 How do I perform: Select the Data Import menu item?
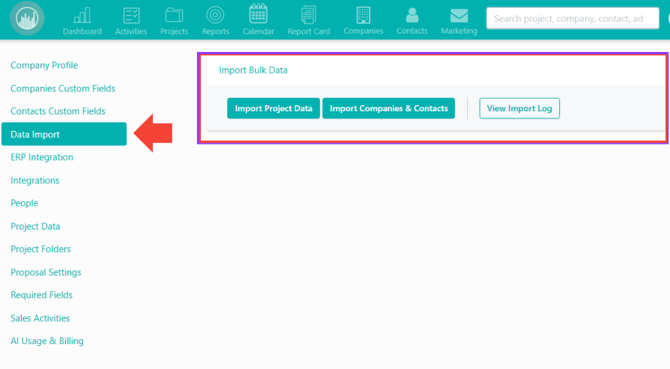pos(64,134)
